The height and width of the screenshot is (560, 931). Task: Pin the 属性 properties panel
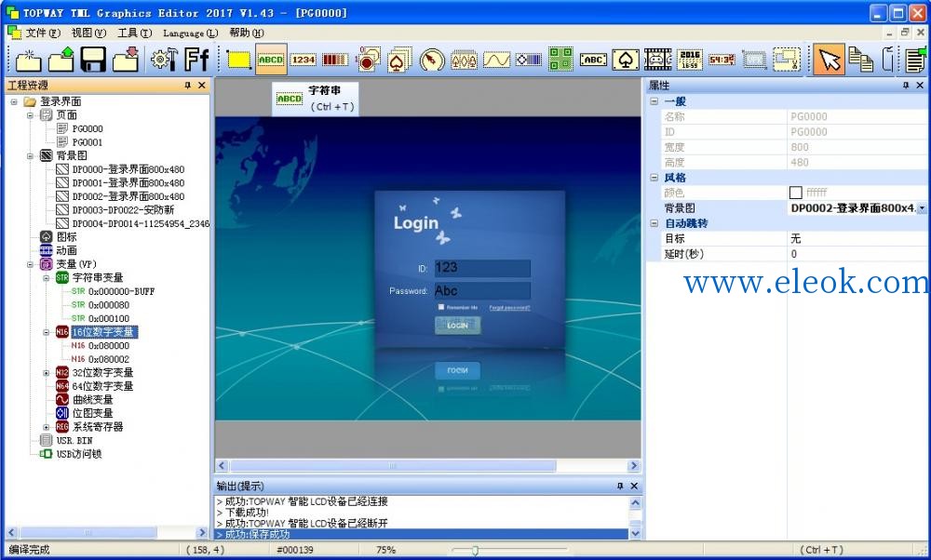906,86
